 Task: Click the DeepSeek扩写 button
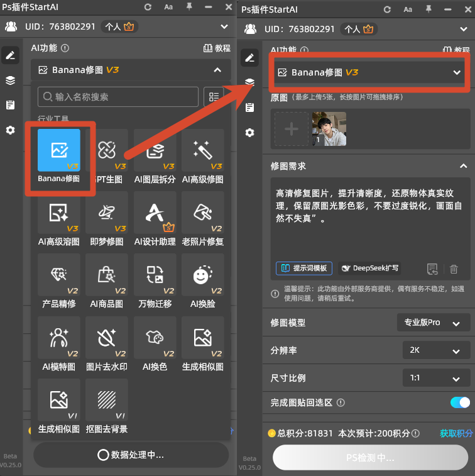(x=369, y=268)
